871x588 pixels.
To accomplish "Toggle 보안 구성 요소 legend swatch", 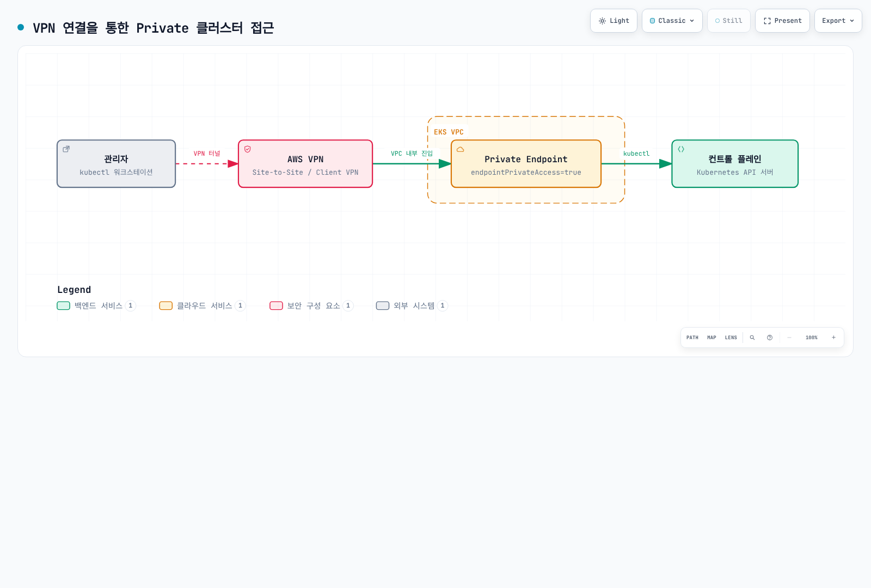I will pyautogui.click(x=277, y=305).
